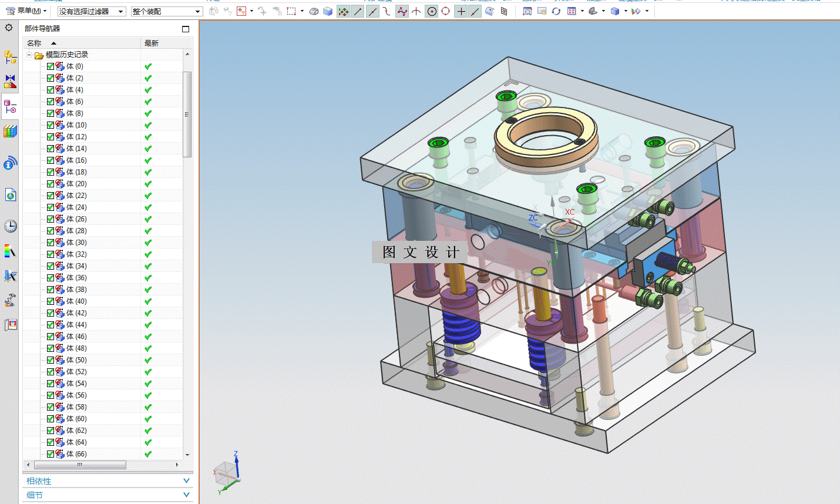Uncheck the 体 (0) body checkbox

51,66
